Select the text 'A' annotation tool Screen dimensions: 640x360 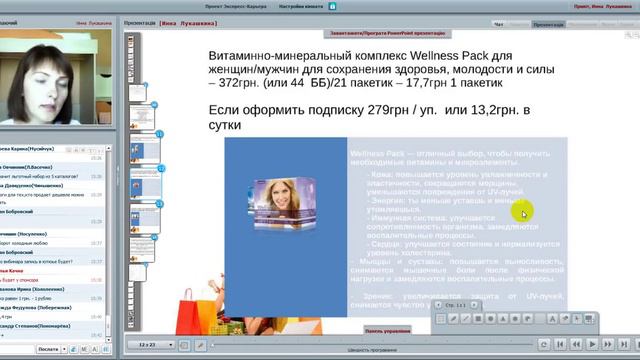point(552,319)
